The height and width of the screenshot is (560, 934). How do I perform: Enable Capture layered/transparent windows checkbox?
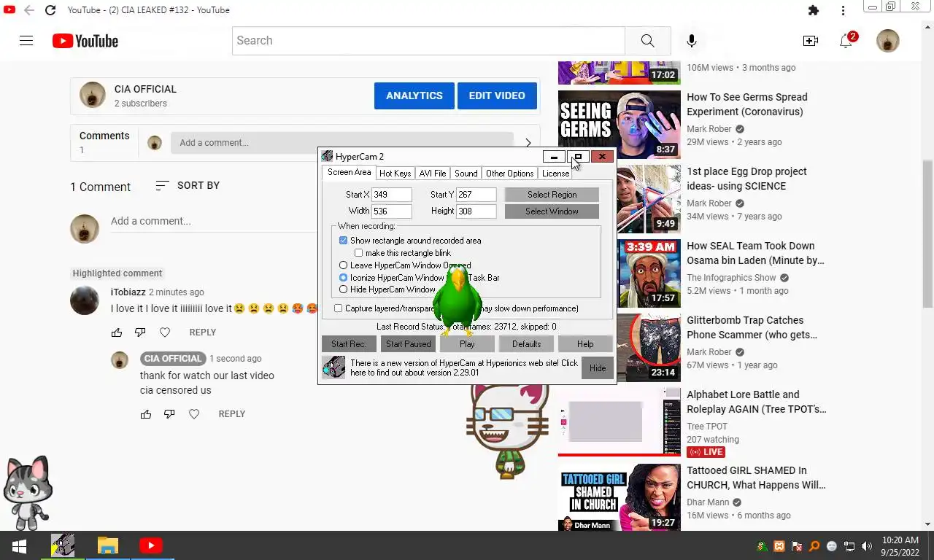coord(338,308)
